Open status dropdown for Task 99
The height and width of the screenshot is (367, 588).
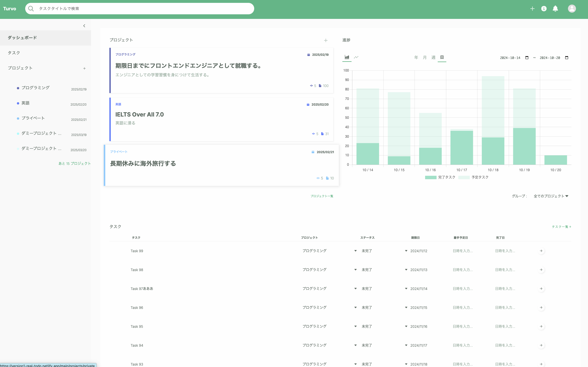pos(384,251)
